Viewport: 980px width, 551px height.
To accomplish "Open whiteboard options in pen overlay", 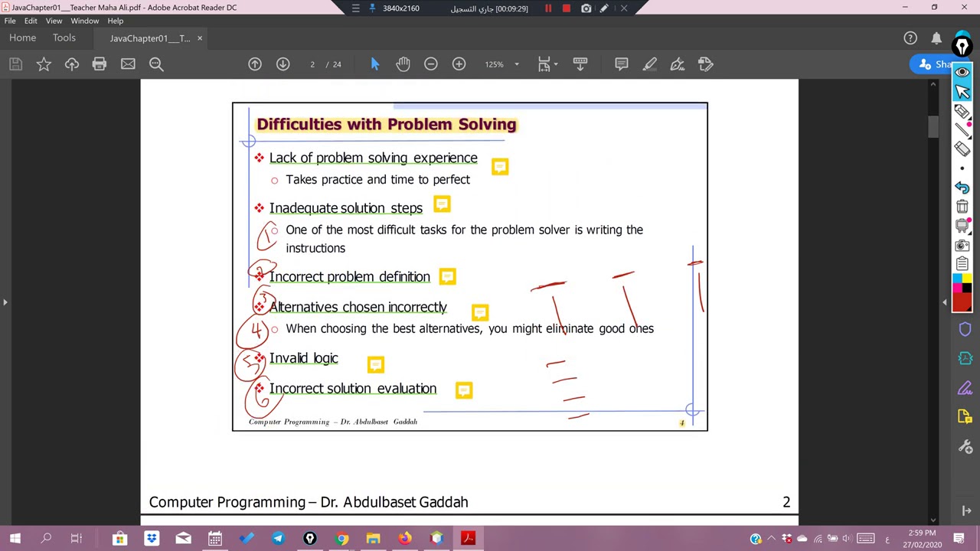I will click(x=962, y=226).
